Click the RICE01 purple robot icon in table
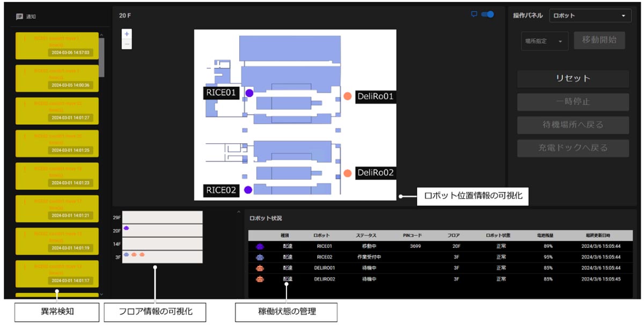 tap(260, 246)
